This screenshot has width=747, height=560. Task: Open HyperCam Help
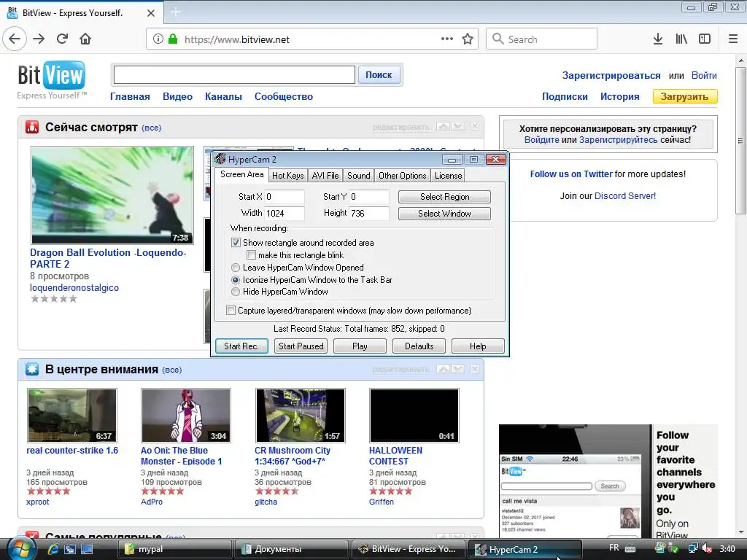pyautogui.click(x=478, y=346)
